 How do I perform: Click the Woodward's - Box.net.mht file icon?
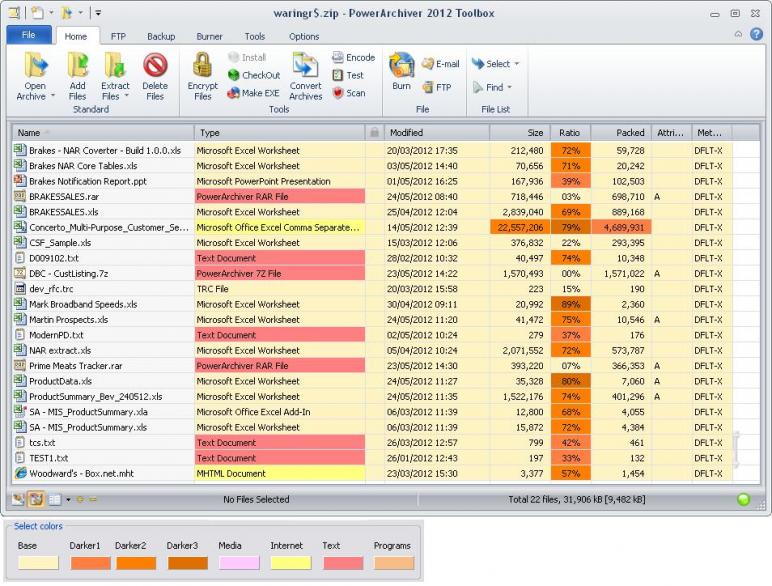coord(20,473)
